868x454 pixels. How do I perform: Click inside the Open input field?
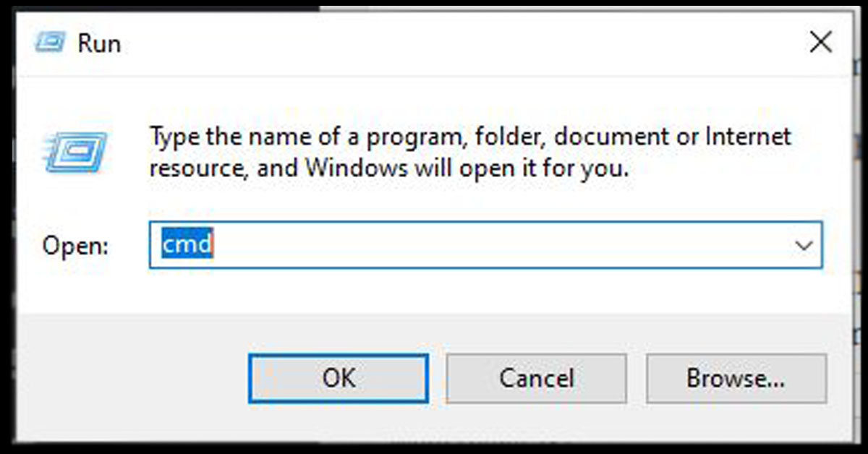tap(434, 246)
